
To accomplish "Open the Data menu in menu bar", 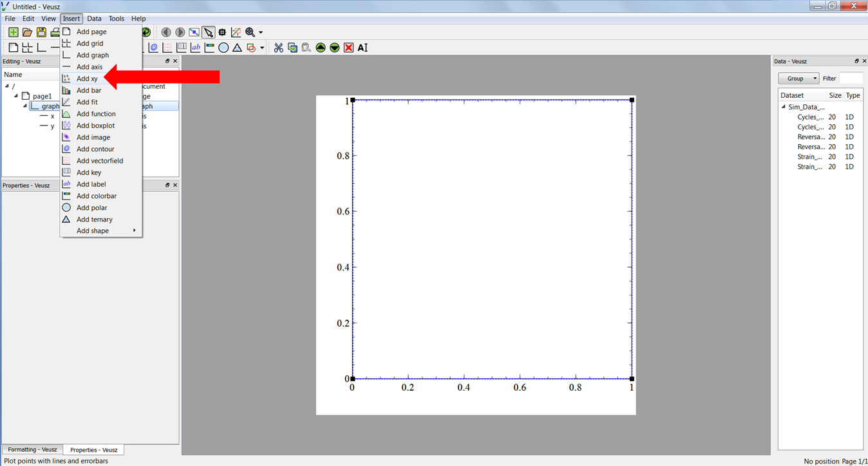I will click(94, 19).
